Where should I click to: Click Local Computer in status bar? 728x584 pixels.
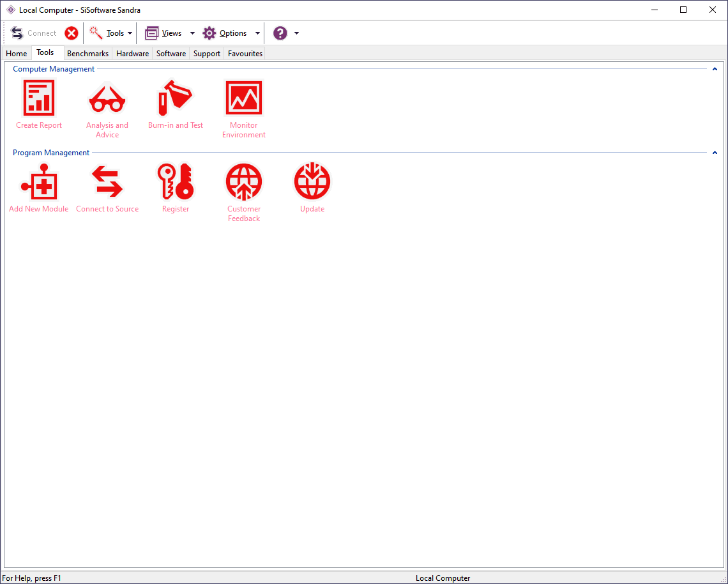[x=443, y=578]
